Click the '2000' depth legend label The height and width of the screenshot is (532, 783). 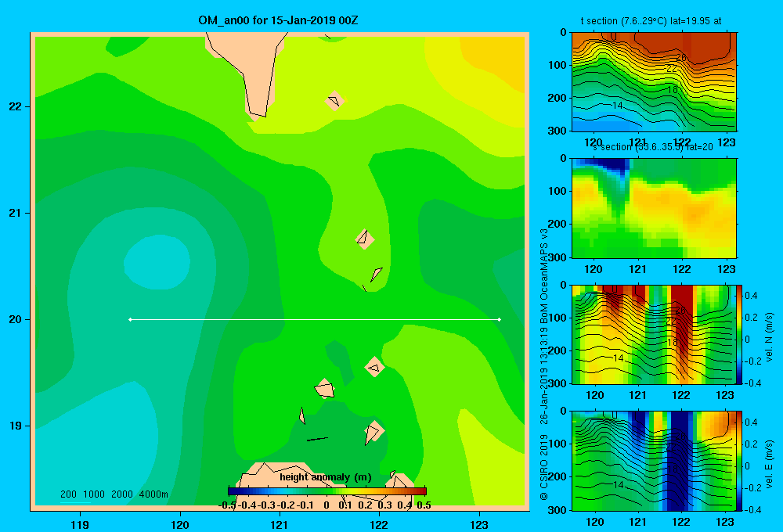122,494
